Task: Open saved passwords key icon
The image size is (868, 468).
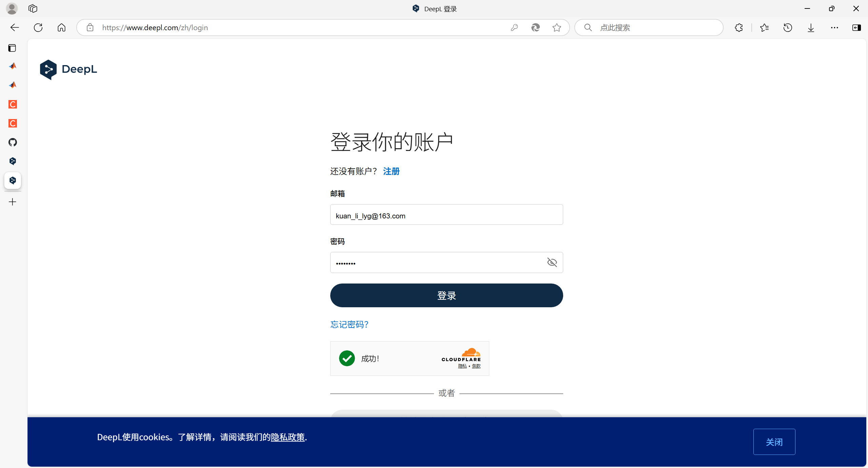Action: [514, 27]
